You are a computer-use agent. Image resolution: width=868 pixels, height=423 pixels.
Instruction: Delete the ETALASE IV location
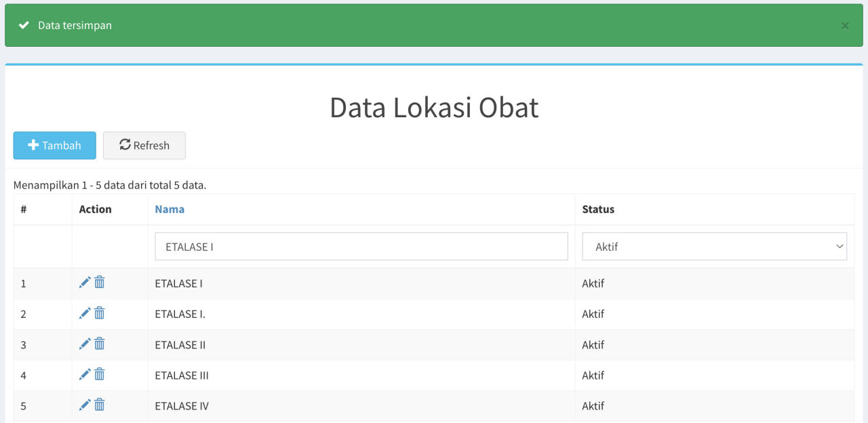coord(100,405)
